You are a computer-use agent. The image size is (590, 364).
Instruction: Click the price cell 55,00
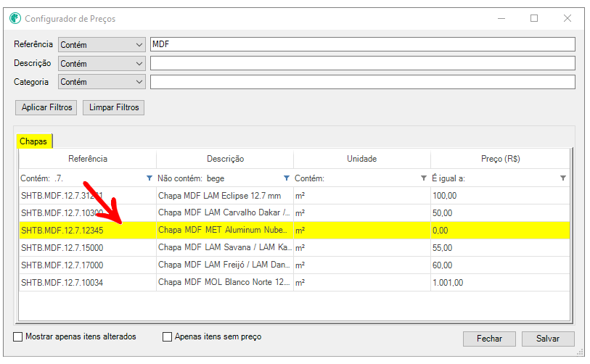[x=500, y=248]
